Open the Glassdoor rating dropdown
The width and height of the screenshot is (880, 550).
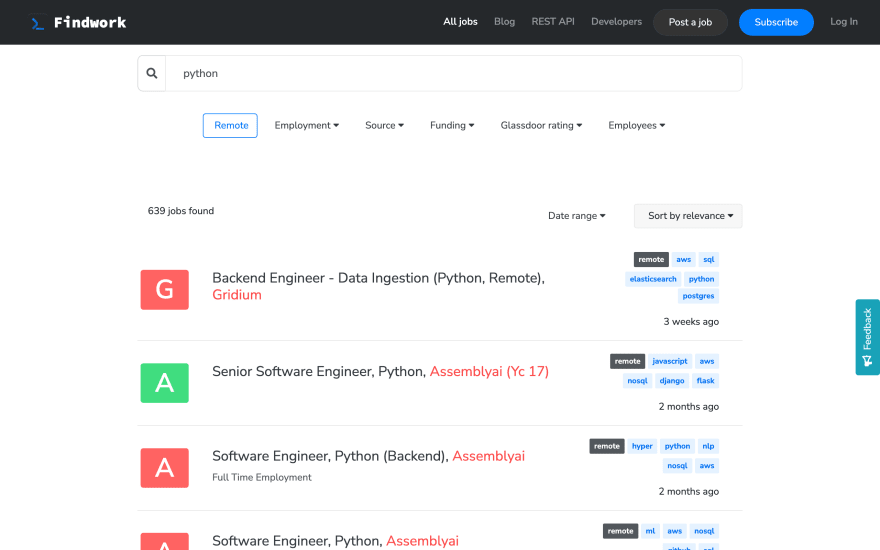(541, 125)
